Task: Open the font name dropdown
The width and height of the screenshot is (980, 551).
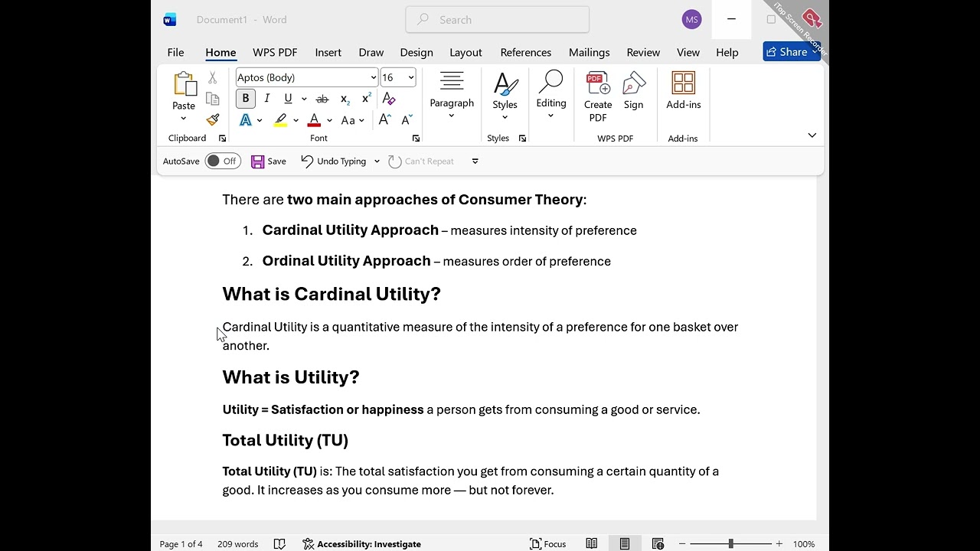Action: click(374, 77)
